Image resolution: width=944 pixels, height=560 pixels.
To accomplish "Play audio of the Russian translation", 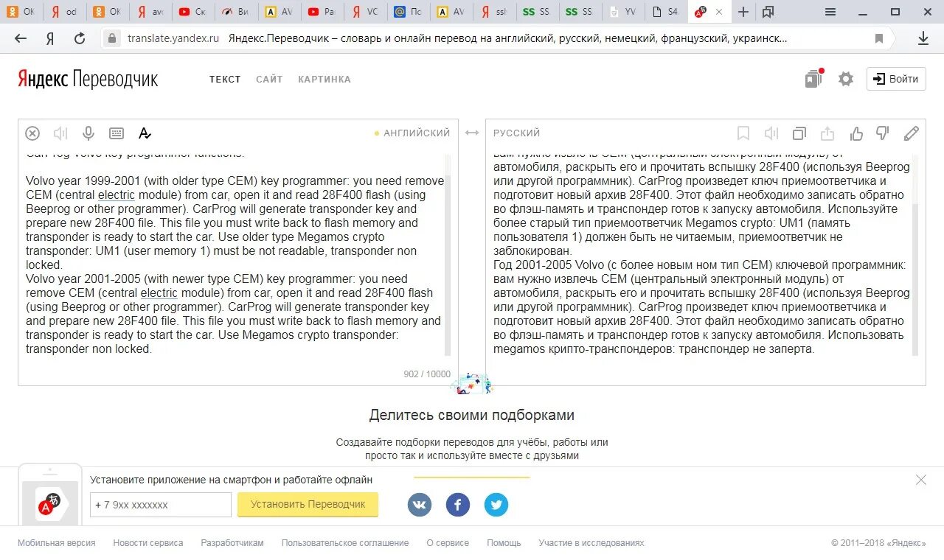I will 771,133.
